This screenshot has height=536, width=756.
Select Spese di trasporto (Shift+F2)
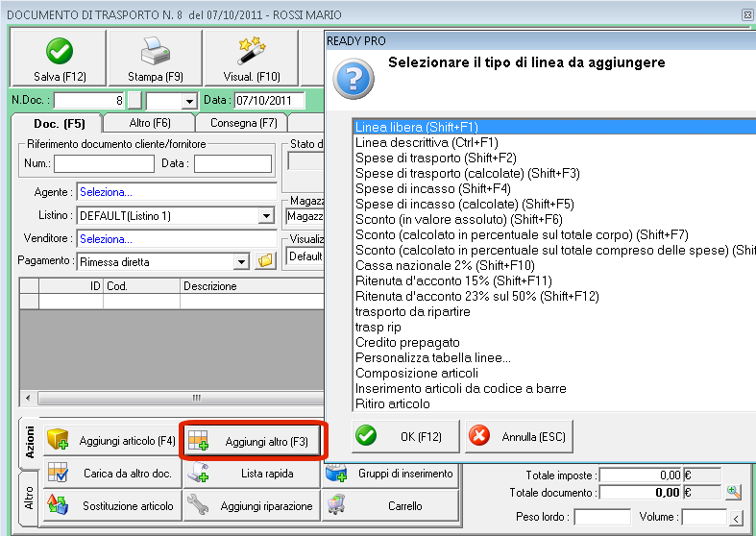(x=554, y=158)
